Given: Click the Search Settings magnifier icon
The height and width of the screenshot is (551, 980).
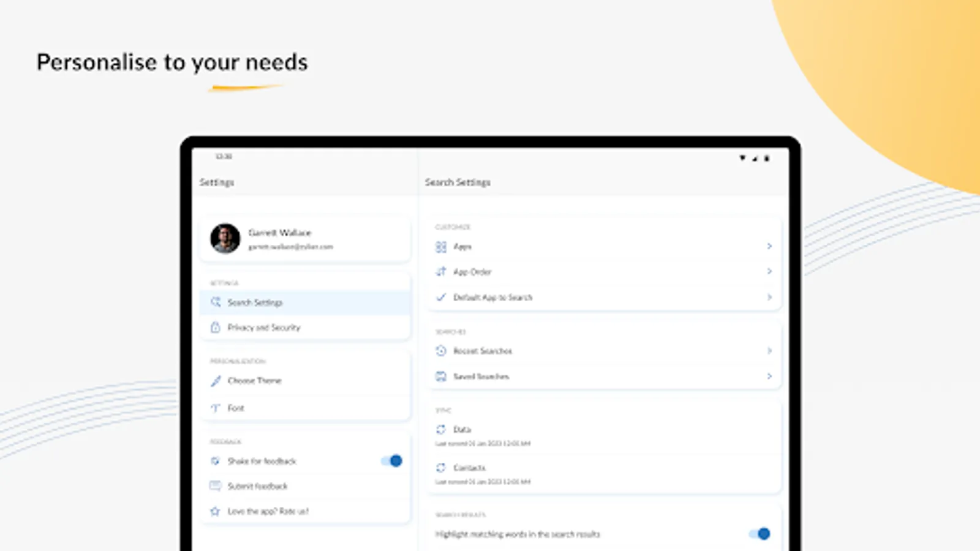Looking at the screenshot, I should (216, 302).
